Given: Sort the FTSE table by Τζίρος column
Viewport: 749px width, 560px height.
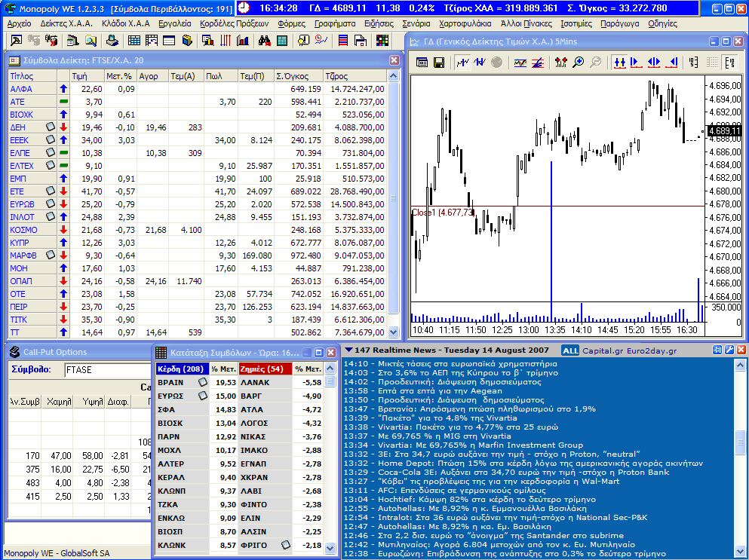Looking at the screenshot, I should pyautogui.click(x=355, y=76).
